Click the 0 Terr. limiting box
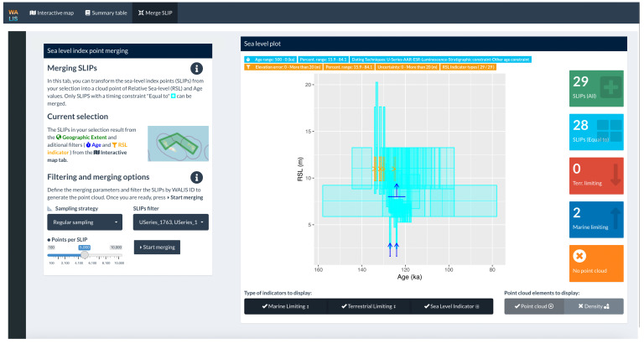 [596, 176]
